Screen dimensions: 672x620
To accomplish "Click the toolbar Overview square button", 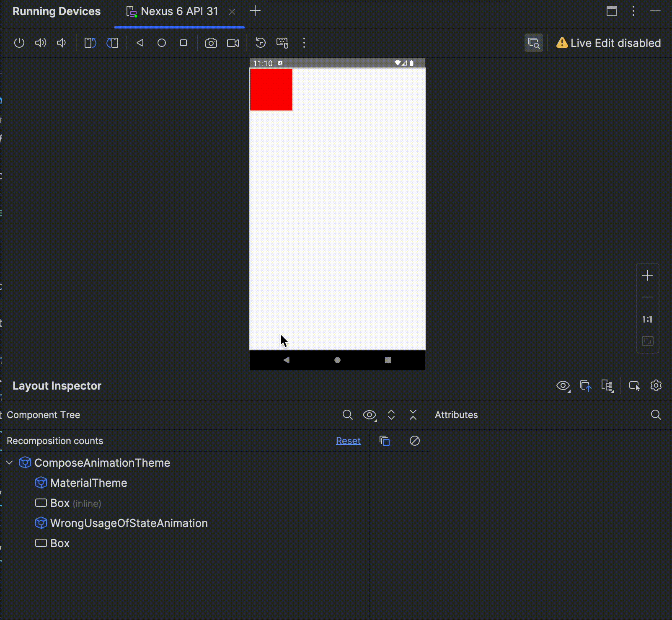I will click(184, 43).
